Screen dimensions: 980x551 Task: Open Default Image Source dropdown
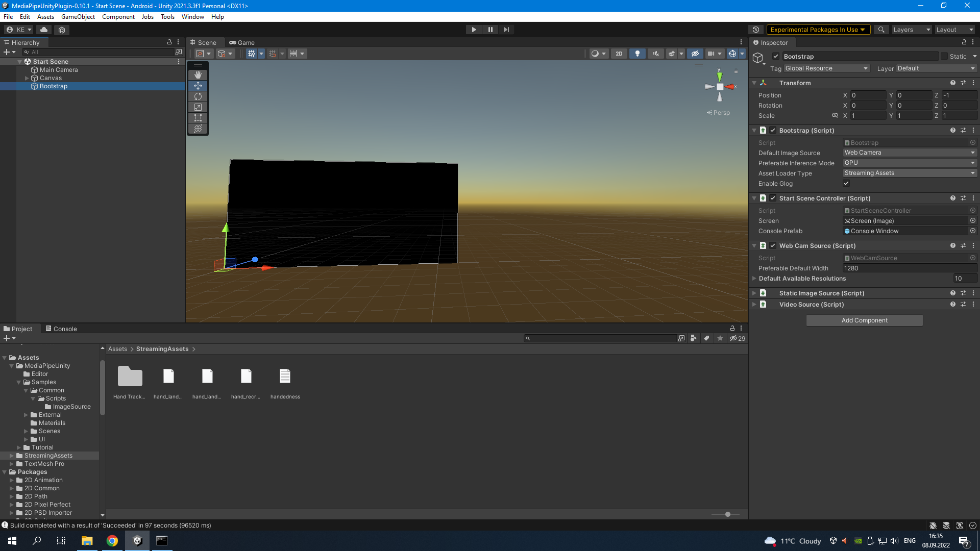click(909, 153)
